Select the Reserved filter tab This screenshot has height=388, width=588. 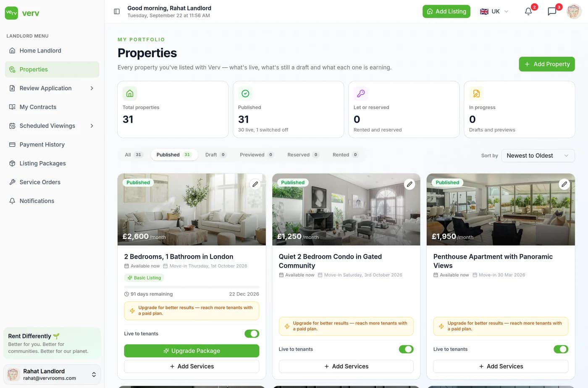coord(303,155)
